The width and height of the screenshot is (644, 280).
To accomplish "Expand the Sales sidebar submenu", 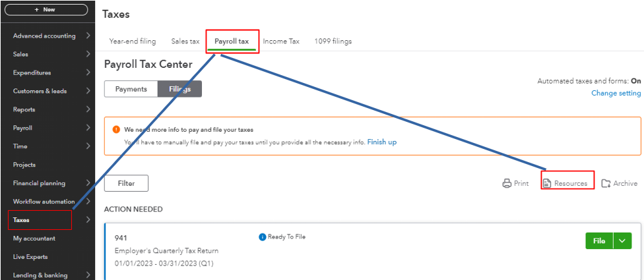I will (88, 54).
